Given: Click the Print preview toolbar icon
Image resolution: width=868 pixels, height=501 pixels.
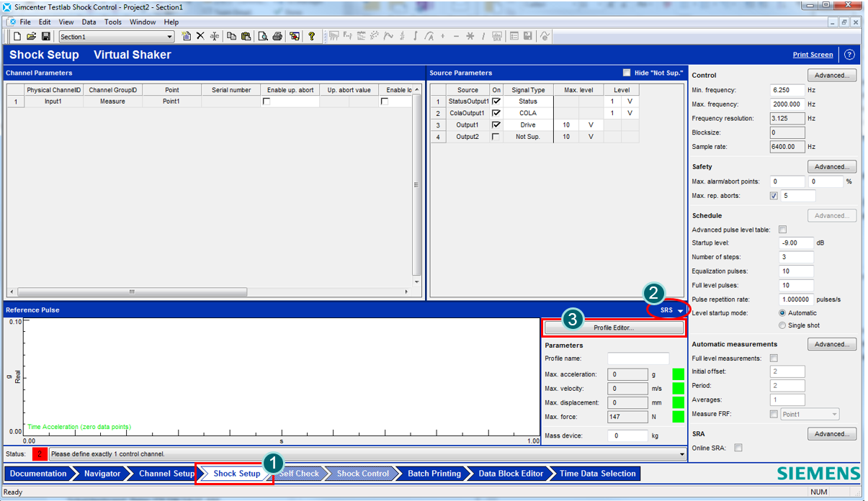Looking at the screenshot, I should pos(263,36).
